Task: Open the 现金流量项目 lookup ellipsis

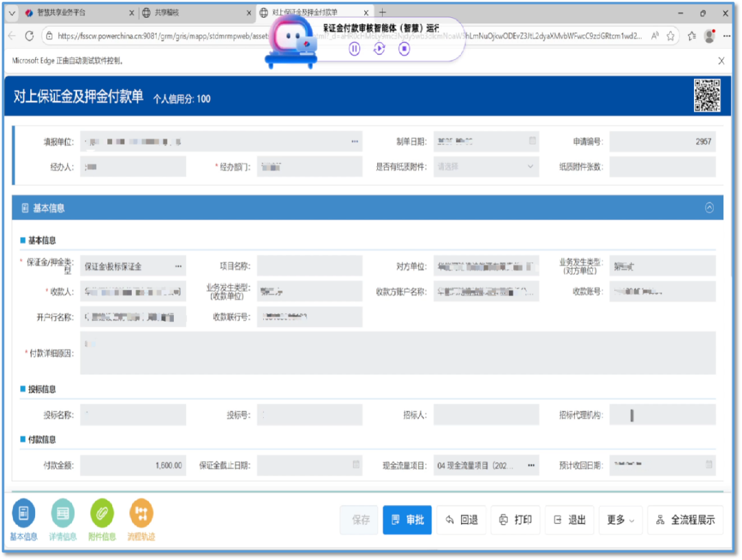Action: [531, 465]
